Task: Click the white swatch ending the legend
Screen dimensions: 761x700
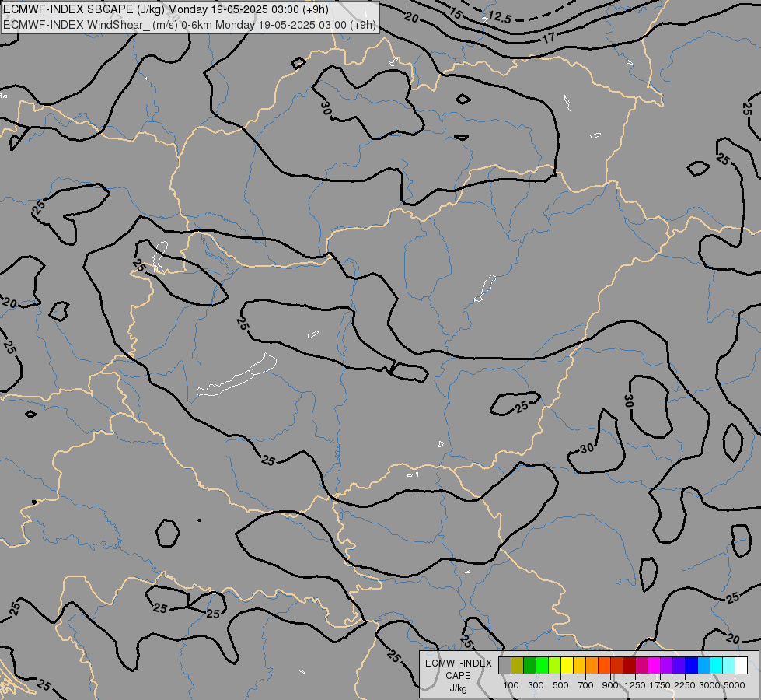Action: (x=741, y=665)
